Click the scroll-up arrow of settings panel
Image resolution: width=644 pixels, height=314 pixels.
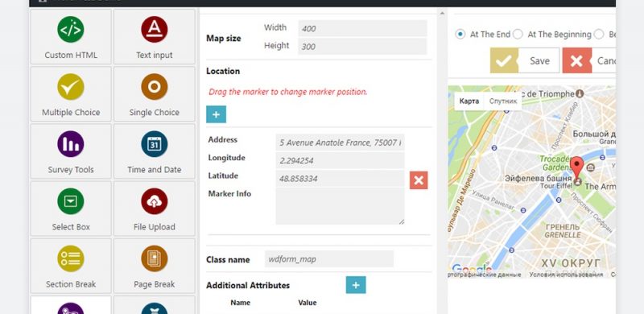(x=442, y=13)
